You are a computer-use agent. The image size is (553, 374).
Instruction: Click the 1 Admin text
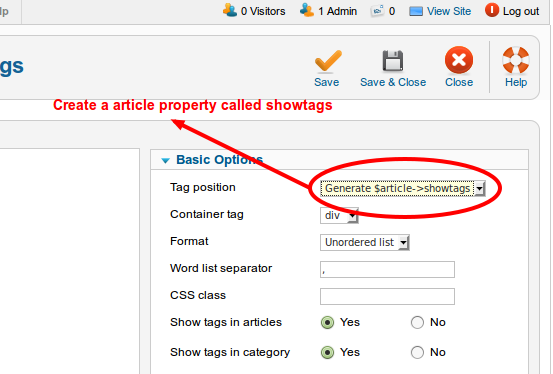[x=337, y=11]
